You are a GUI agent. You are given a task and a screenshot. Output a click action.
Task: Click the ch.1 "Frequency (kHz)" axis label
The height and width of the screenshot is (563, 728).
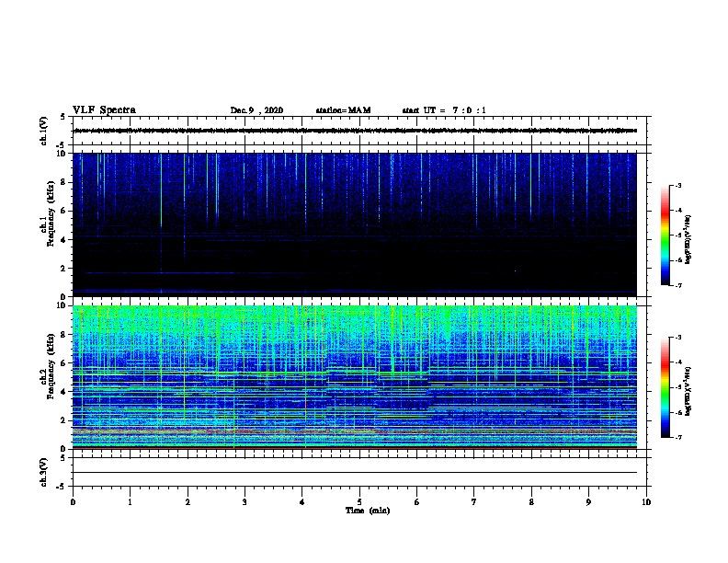pyautogui.click(x=51, y=213)
